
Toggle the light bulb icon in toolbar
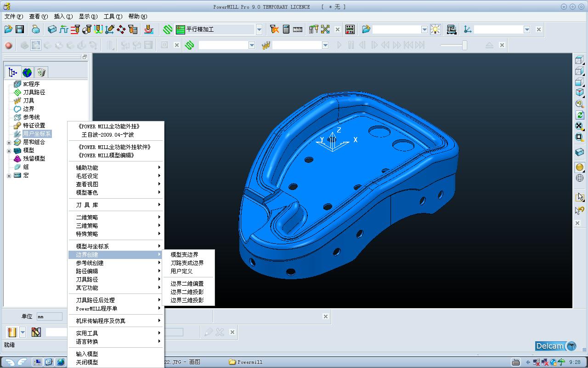coord(435,29)
